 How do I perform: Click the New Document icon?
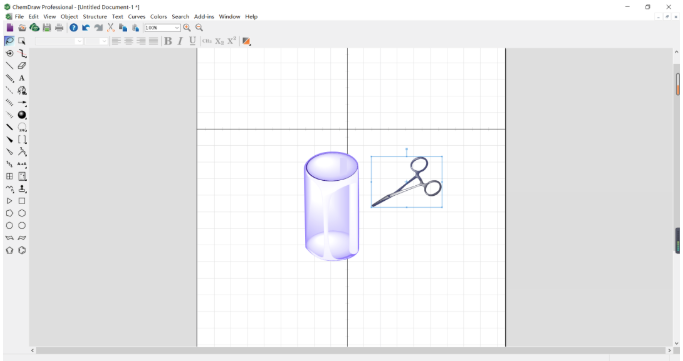pyautogui.click(x=10, y=27)
